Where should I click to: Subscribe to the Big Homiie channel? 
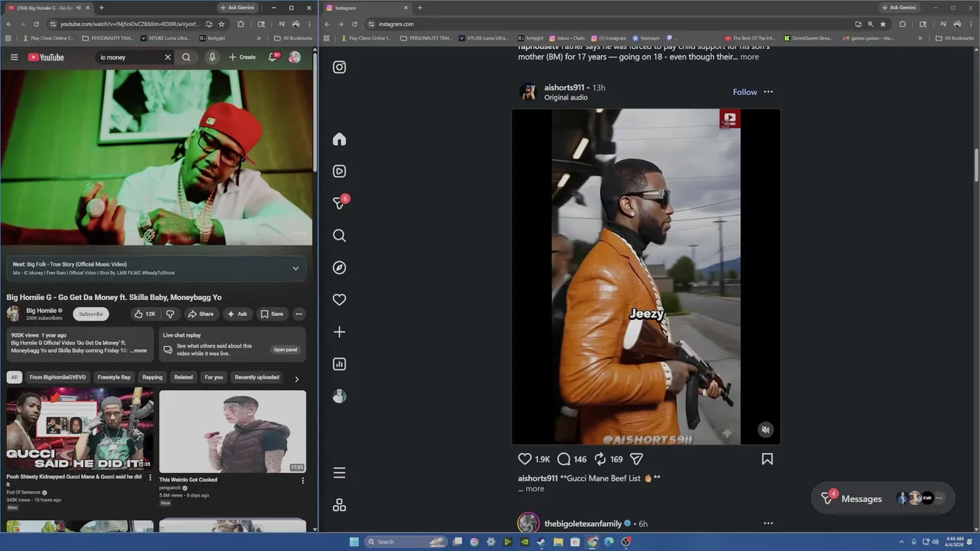tap(90, 314)
